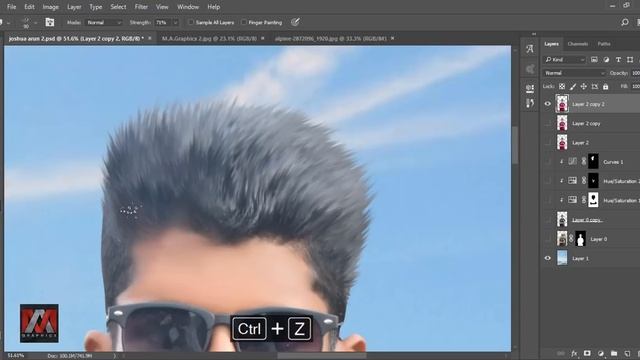Click the canvas horizontal scrollbar
This screenshot has height=360, width=640.
pos(322,356)
